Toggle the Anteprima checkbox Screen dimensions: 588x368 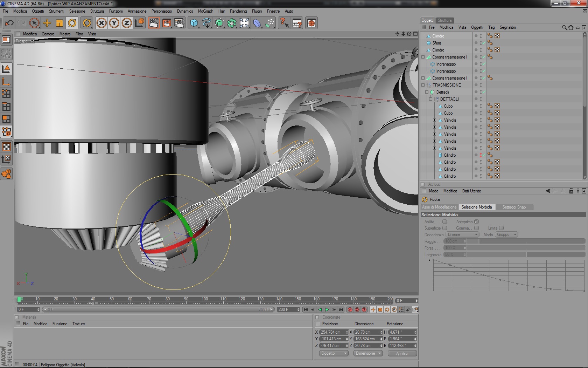(476, 222)
